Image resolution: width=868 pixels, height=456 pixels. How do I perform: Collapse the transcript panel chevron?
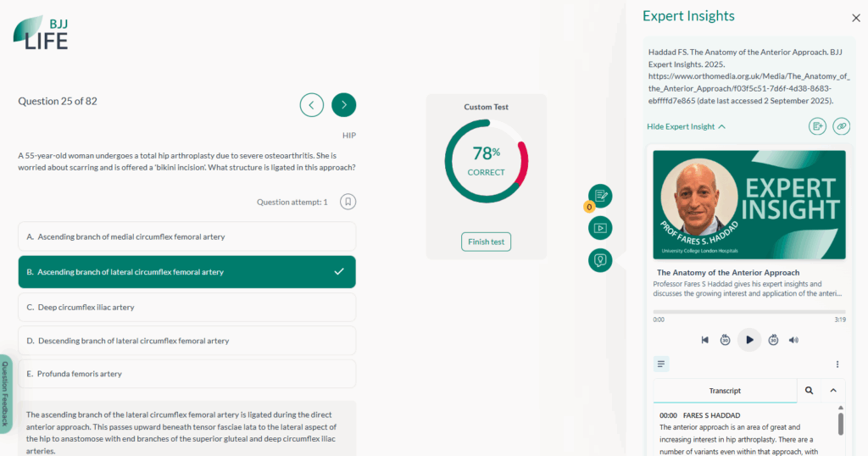click(833, 391)
